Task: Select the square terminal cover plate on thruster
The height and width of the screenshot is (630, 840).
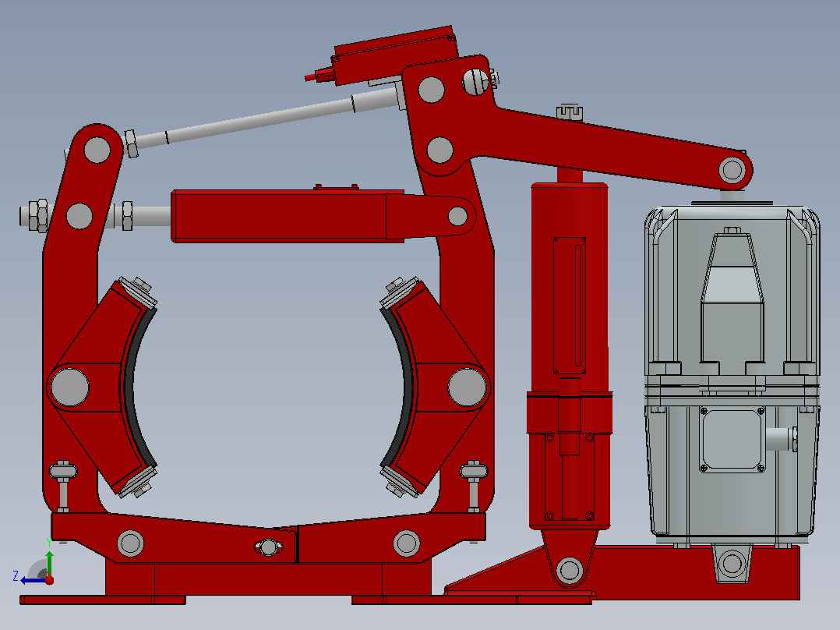Action: point(732,440)
